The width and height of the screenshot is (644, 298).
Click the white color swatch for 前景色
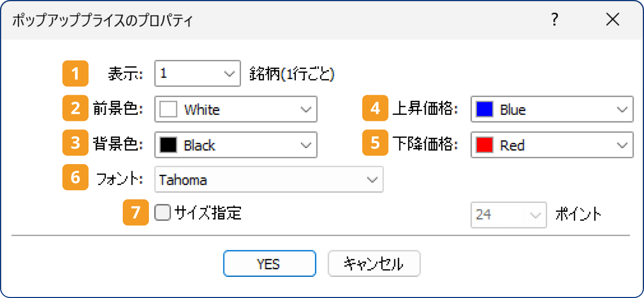[168, 109]
